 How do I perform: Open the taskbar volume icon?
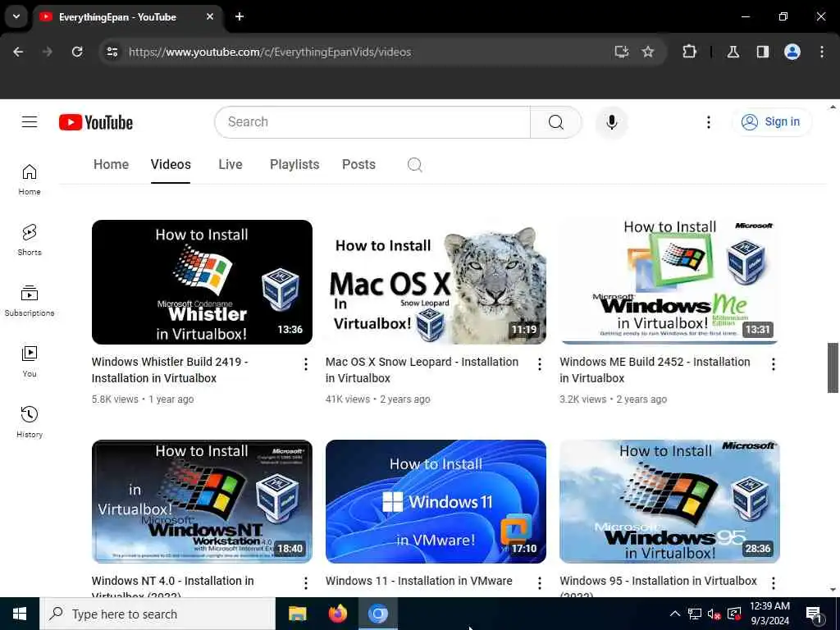click(x=714, y=614)
